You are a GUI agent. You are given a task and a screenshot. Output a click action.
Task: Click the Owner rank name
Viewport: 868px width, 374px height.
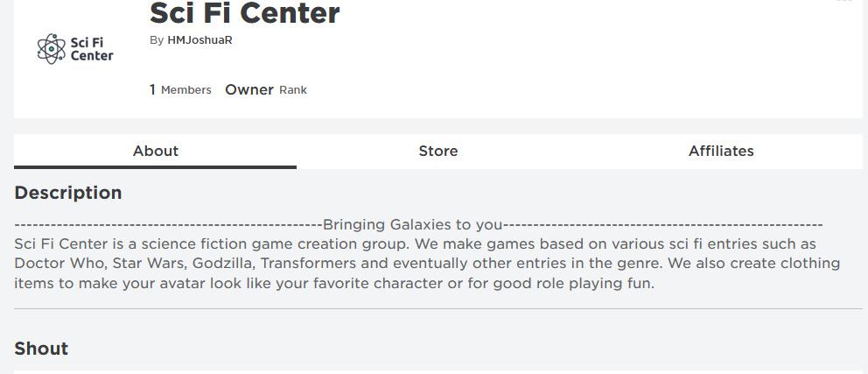pos(249,89)
